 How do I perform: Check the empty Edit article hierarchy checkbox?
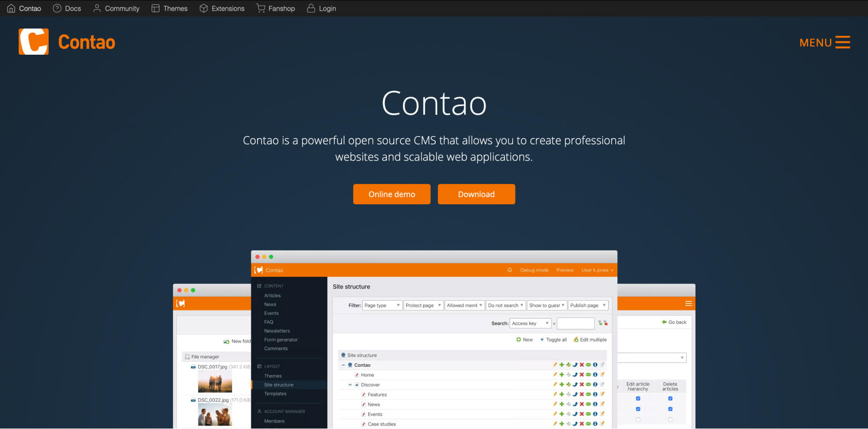[638, 419]
